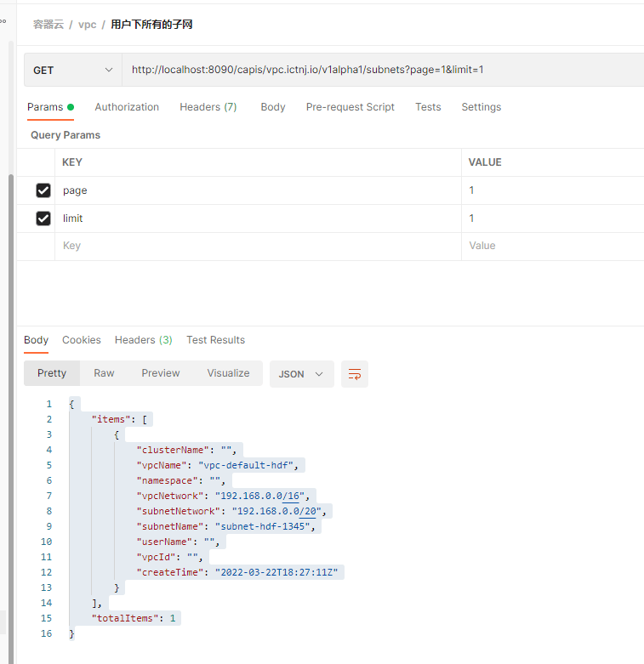The image size is (644, 664).
Task: Toggle the limit parameter checkbox
Action: pos(43,218)
